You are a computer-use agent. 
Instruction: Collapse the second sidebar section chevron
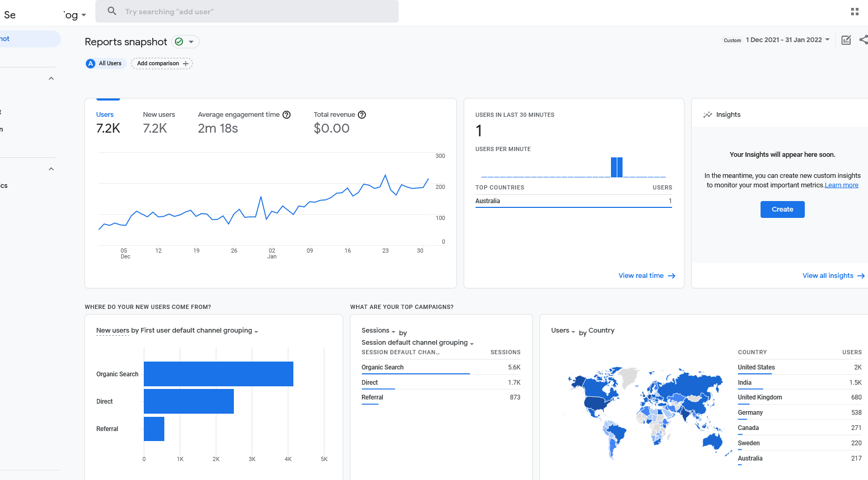tap(51, 169)
